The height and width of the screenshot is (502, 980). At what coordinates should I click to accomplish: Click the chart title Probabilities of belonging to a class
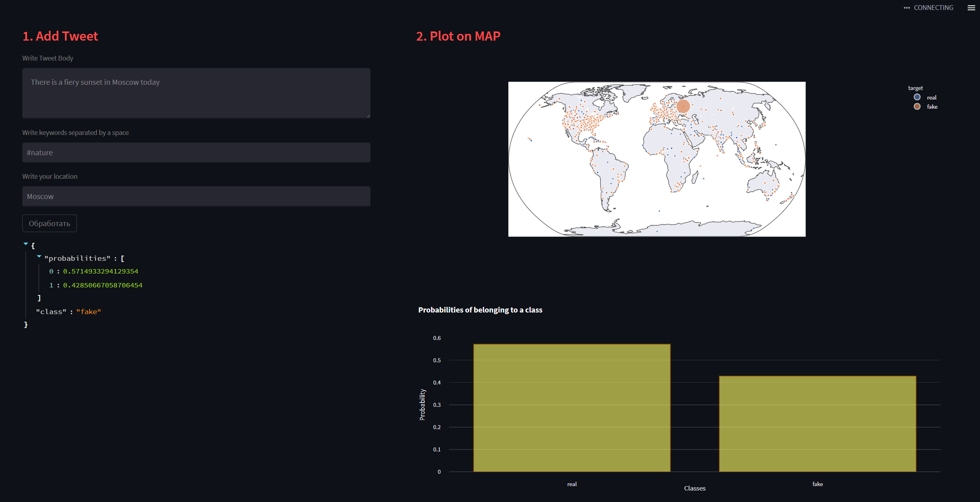pos(480,310)
